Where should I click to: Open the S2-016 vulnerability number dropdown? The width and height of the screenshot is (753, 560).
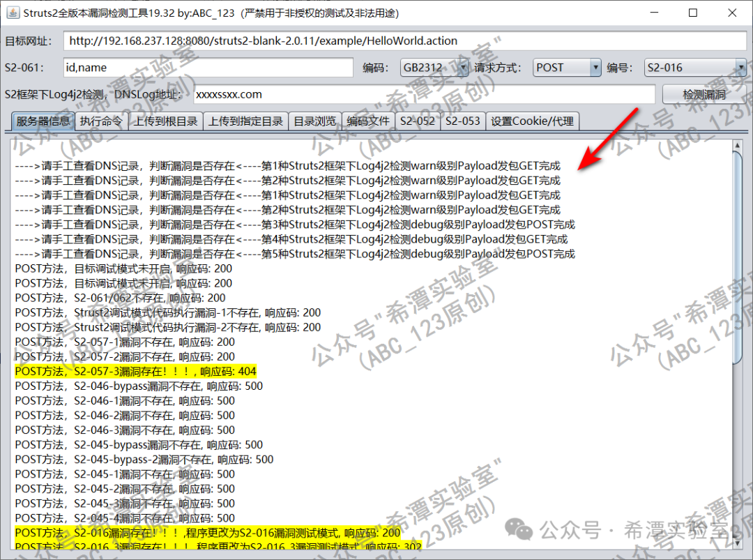(x=695, y=68)
